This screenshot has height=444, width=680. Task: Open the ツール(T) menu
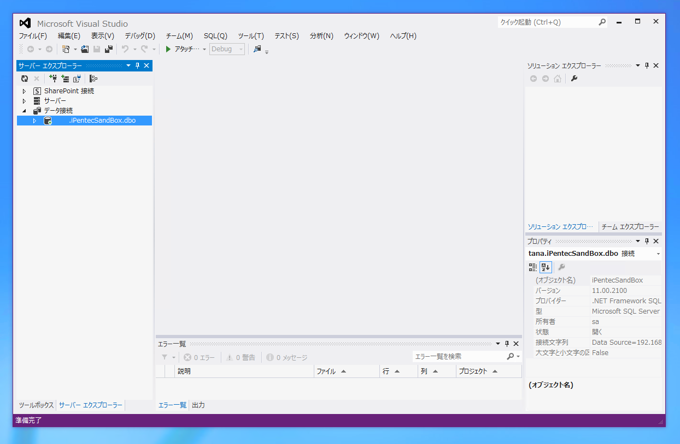(251, 36)
